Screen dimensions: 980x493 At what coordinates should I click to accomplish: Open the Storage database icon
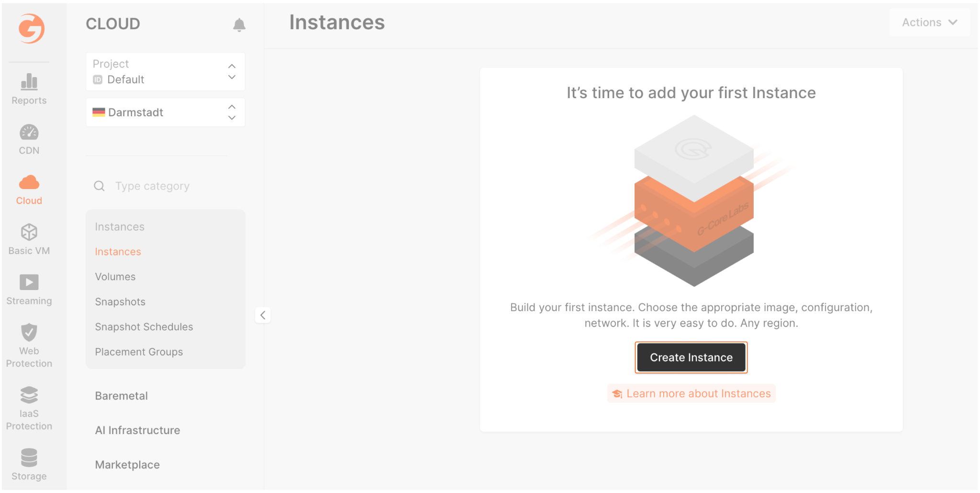click(29, 458)
